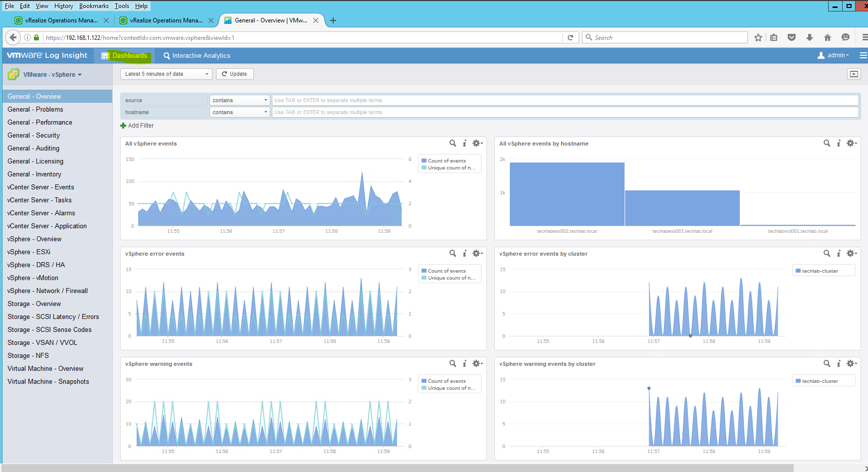Show info for All vSphere events by hostname
The width and height of the screenshot is (868, 472).
coord(839,143)
